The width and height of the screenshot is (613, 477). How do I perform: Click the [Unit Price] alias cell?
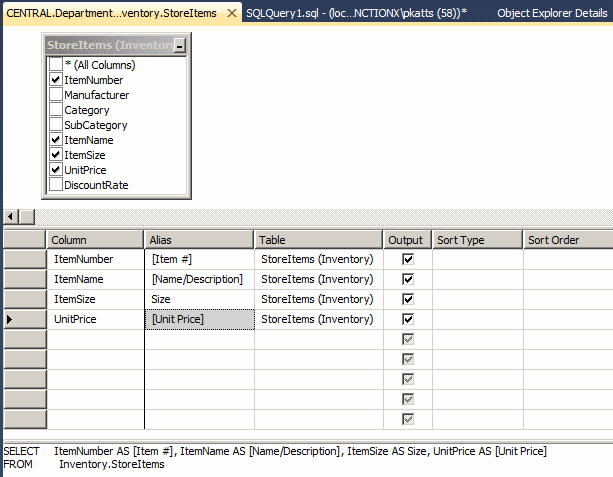pos(199,319)
